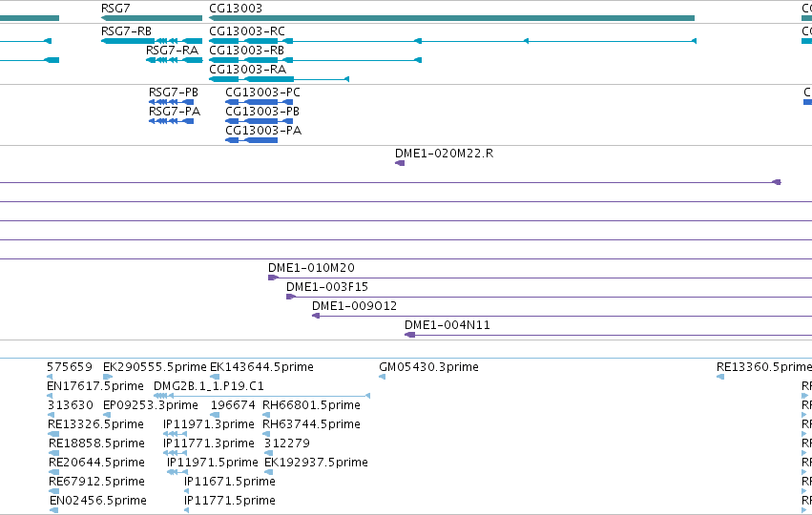The image size is (812, 515).
Task: Click the GM05430.3prime arrow glyph
Action: [383, 377]
